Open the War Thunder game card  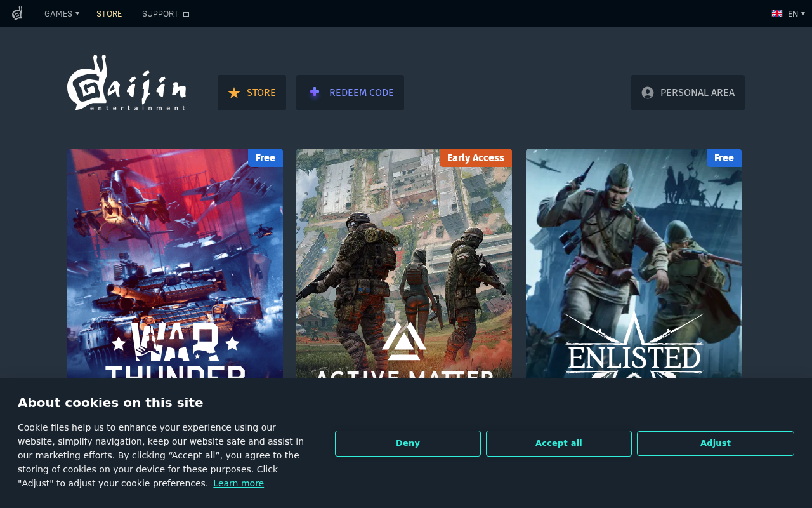pyautogui.click(x=175, y=264)
